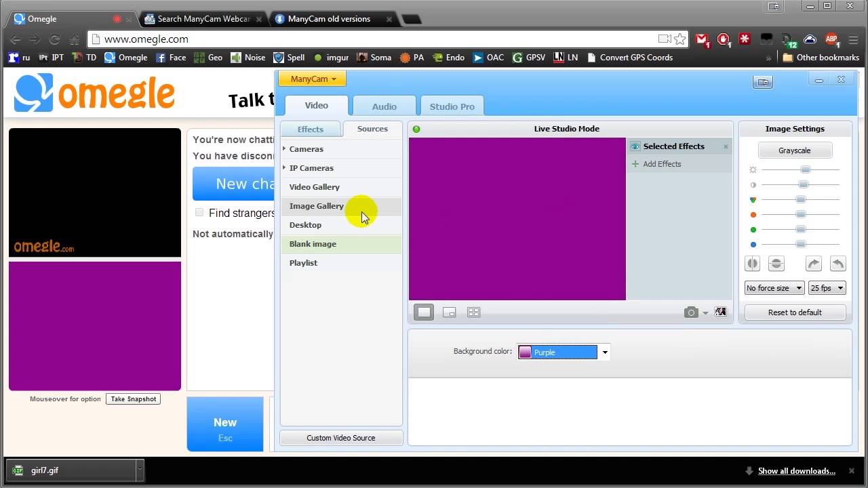Select four-split grid layout icon
The height and width of the screenshot is (488, 868).
tap(473, 312)
